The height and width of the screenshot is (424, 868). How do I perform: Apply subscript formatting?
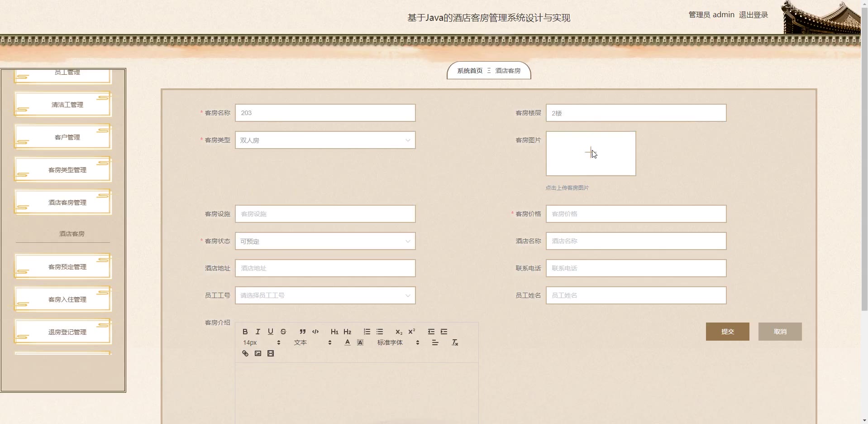(x=399, y=332)
